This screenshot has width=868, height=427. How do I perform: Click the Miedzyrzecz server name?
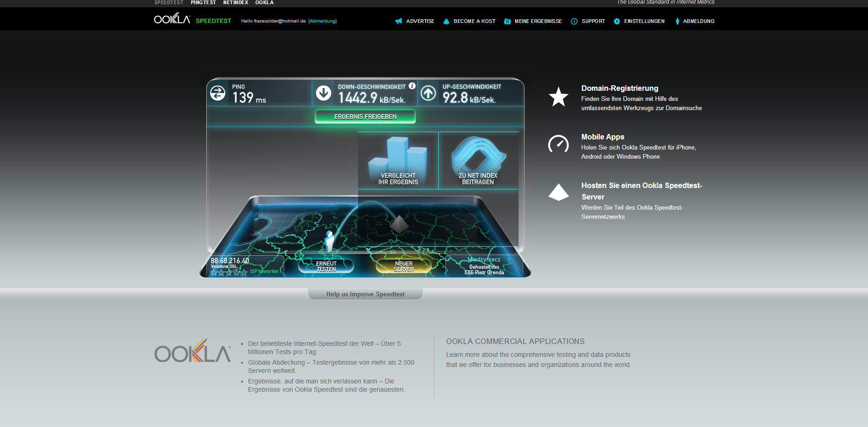pos(484,260)
